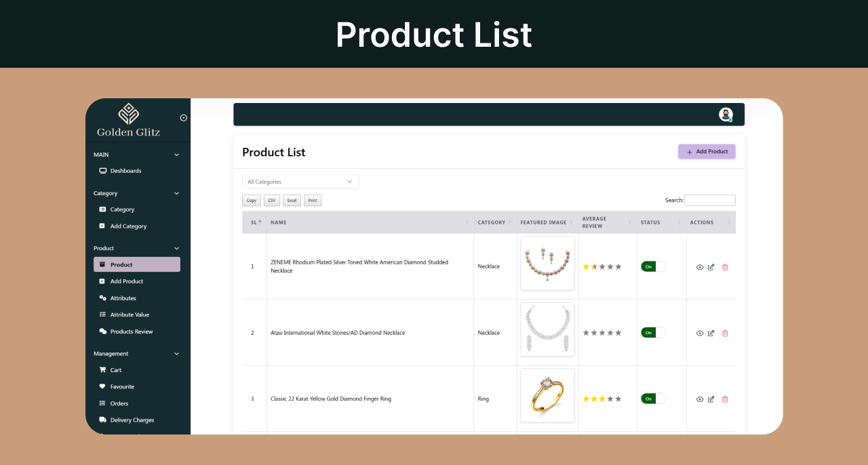
Task: Sort table by SL column
Action: coord(254,222)
